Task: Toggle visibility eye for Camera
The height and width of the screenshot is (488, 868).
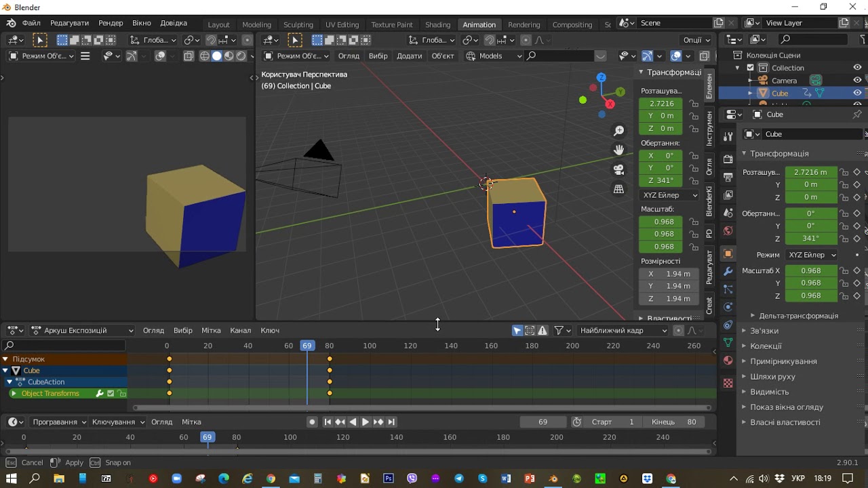Action: click(857, 81)
